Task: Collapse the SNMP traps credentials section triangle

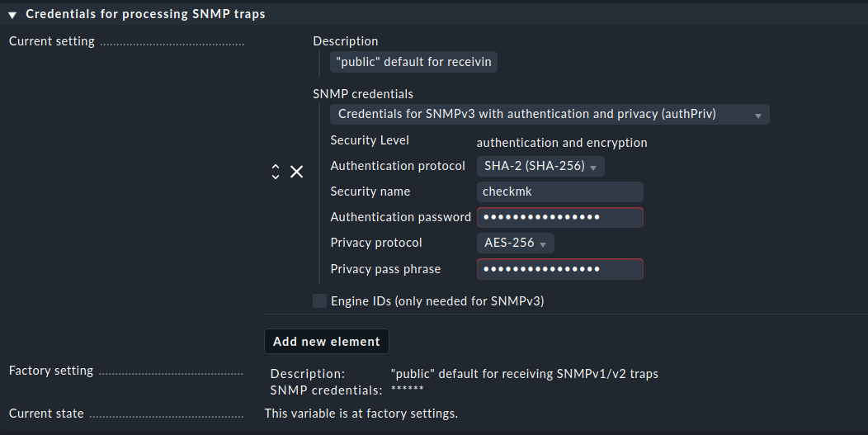Action: [x=12, y=15]
